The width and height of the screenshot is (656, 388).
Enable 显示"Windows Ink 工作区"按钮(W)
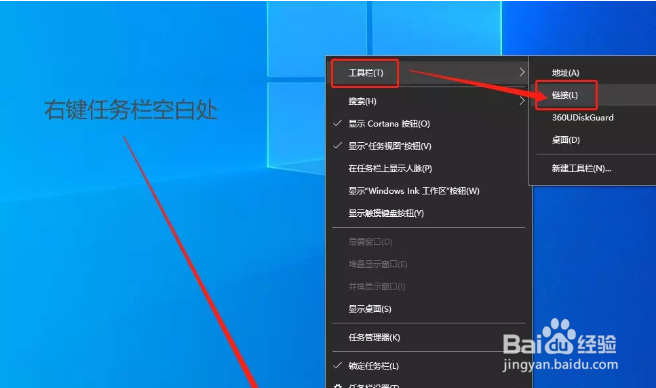tap(428, 191)
